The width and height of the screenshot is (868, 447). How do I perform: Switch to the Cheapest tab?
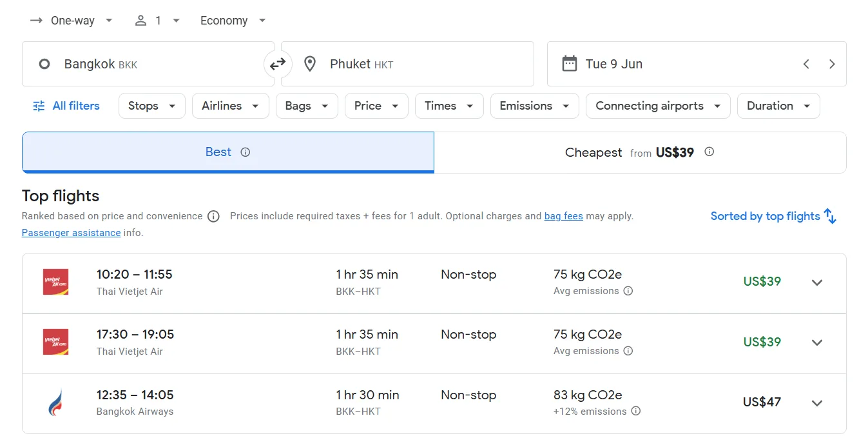(640, 153)
